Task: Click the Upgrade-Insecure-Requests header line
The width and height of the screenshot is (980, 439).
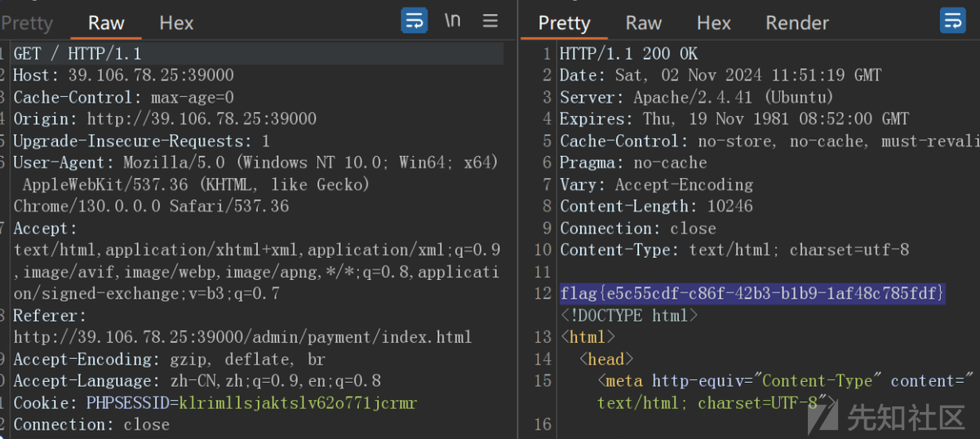Action: coord(141,141)
